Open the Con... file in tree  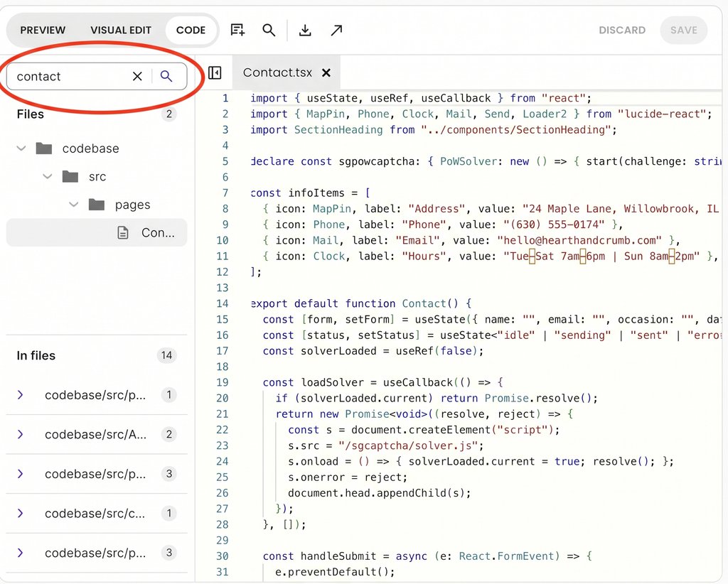(97, 232)
